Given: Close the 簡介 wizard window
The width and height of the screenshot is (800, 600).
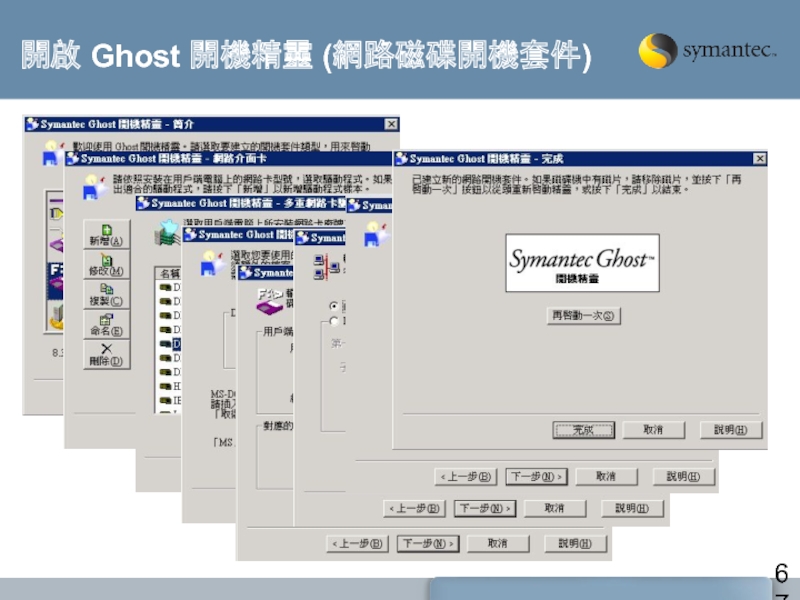Looking at the screenshot, I should pos(391,124).
